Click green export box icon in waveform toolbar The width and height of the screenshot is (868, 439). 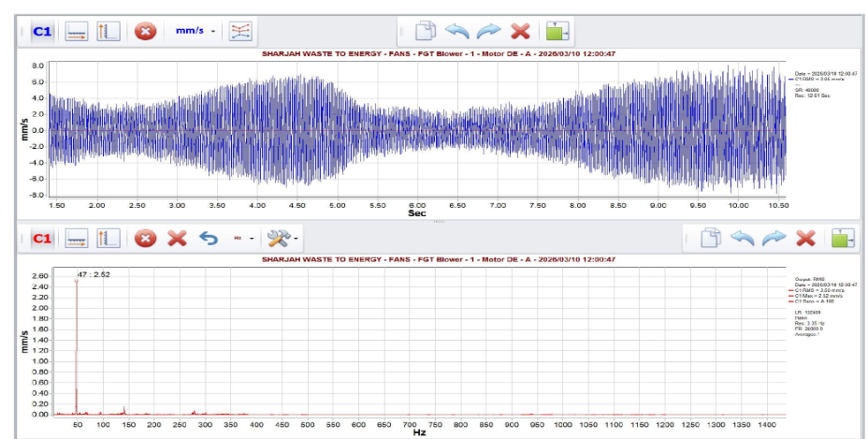pos(557,31)
